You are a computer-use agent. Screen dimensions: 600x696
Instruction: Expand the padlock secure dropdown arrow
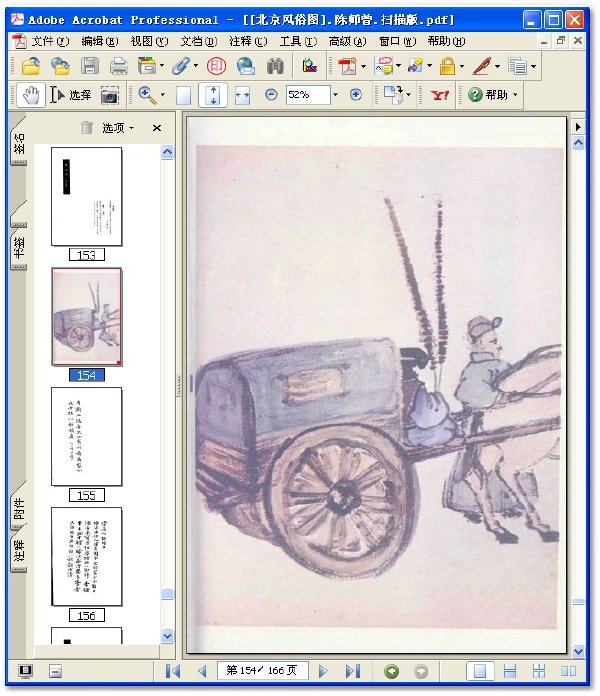[x=462, y=66]
